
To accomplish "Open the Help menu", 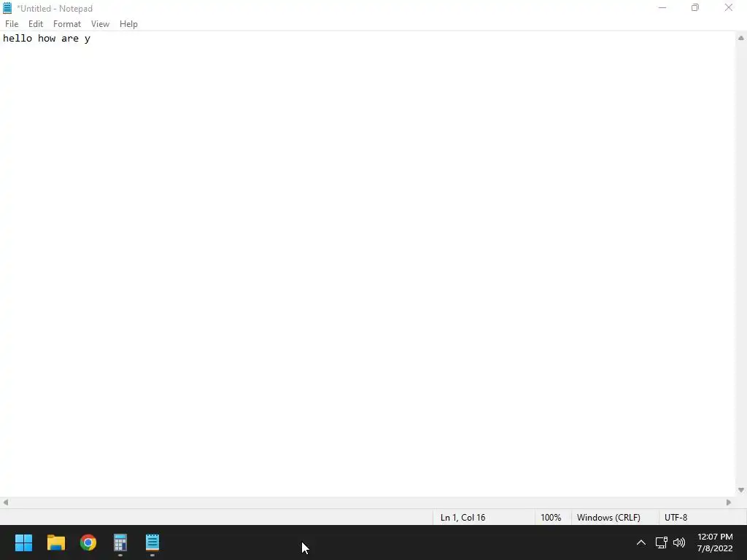I will (x=128, y=24).
